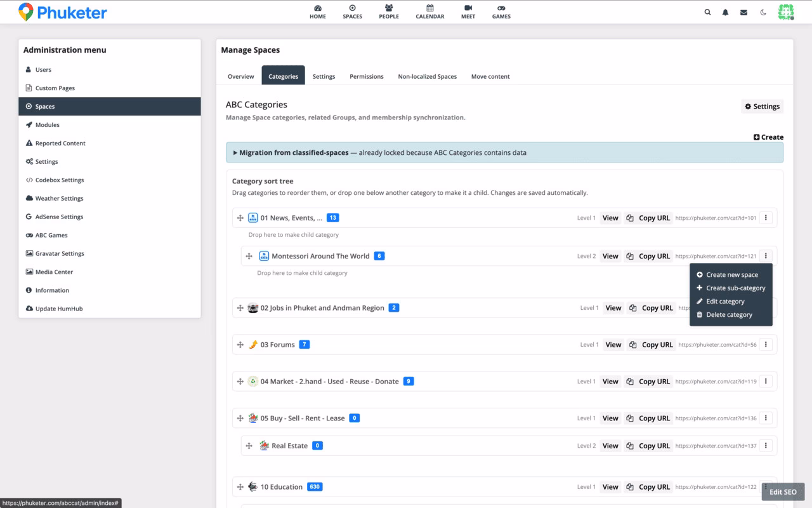The height and width of the screenshot is (508, 812).
Task: Open Modules admin item
Action: (x=110, y=125)
